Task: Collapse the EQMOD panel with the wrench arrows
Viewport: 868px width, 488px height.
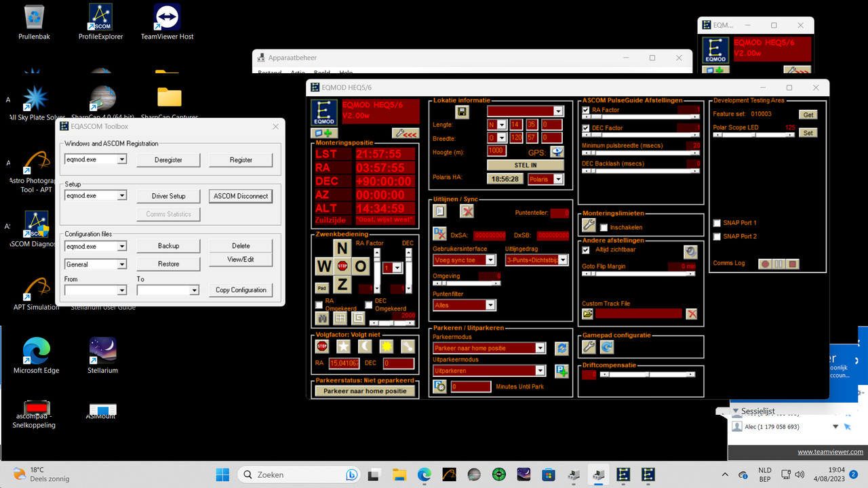Action: (x=406, y=134)
